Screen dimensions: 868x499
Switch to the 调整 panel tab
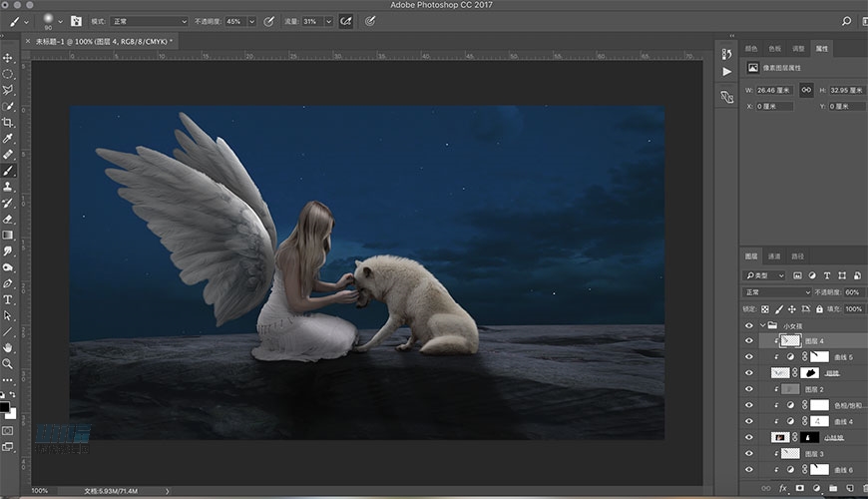pos(798,49)
